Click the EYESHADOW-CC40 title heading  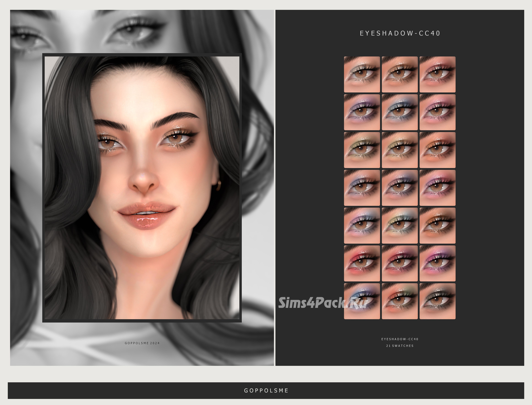pos(400,33)
